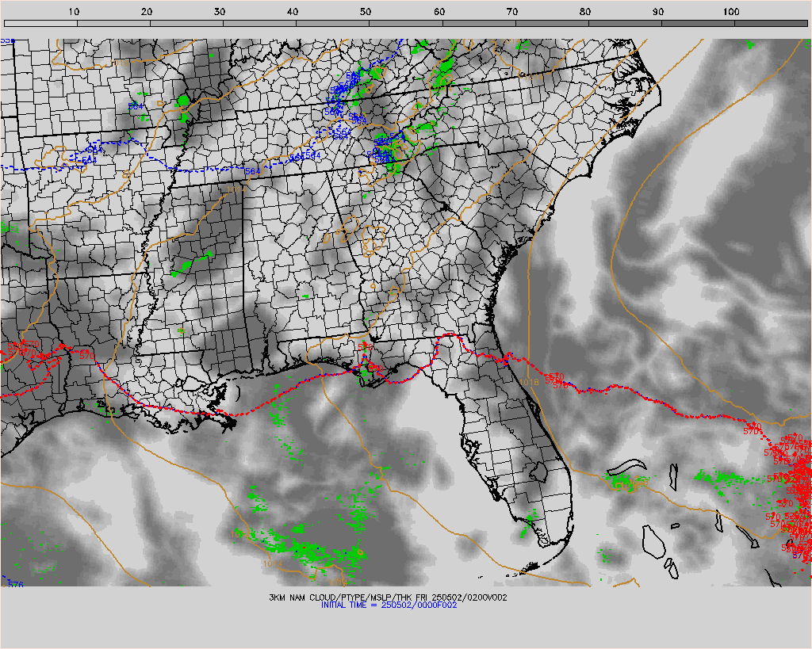The height and width of the screenshot is (649, 812).
Task: Click the '70' scale label
Action: [x=512, y=11]
